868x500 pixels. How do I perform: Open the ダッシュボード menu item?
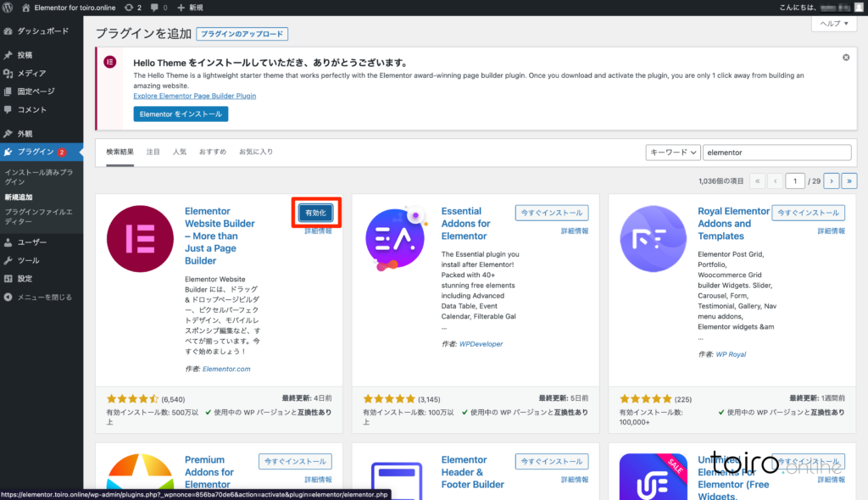click(42, 31)
